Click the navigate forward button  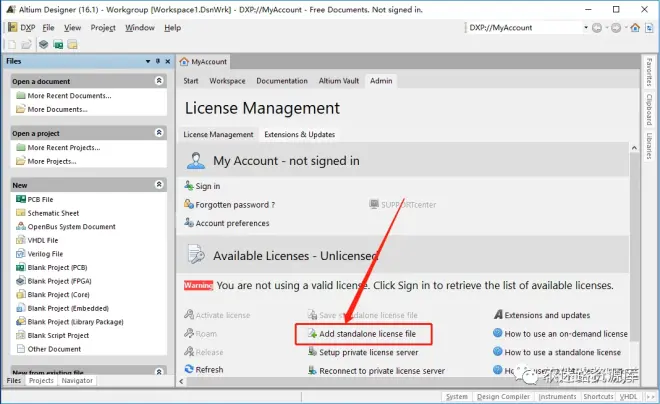[616, 28]
